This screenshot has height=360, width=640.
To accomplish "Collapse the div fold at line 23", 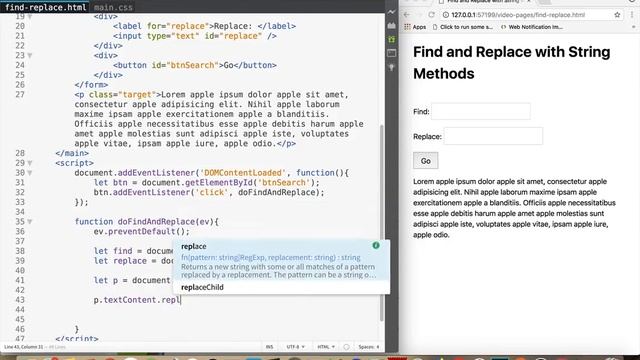I will click(x=30, y=56).
